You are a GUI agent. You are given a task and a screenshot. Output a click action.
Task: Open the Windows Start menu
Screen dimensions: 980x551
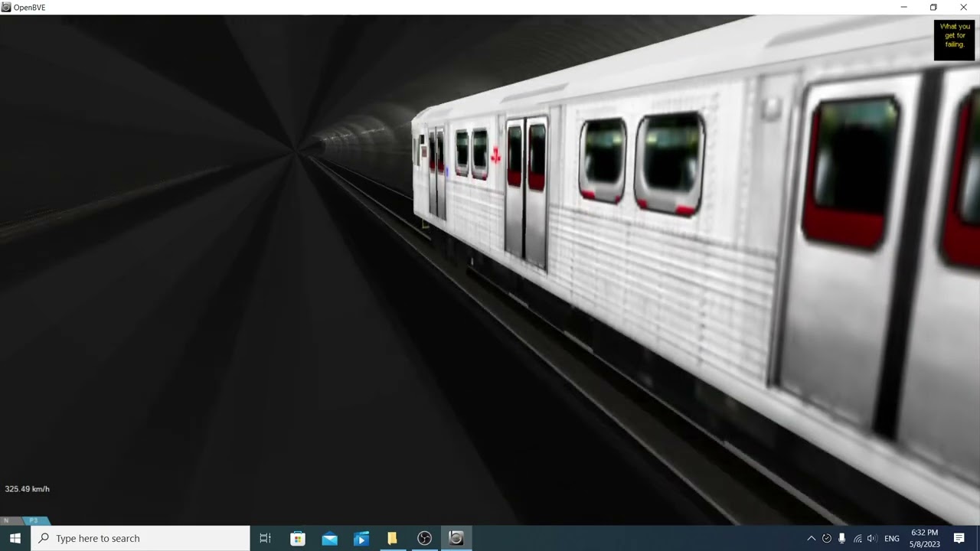15,538
